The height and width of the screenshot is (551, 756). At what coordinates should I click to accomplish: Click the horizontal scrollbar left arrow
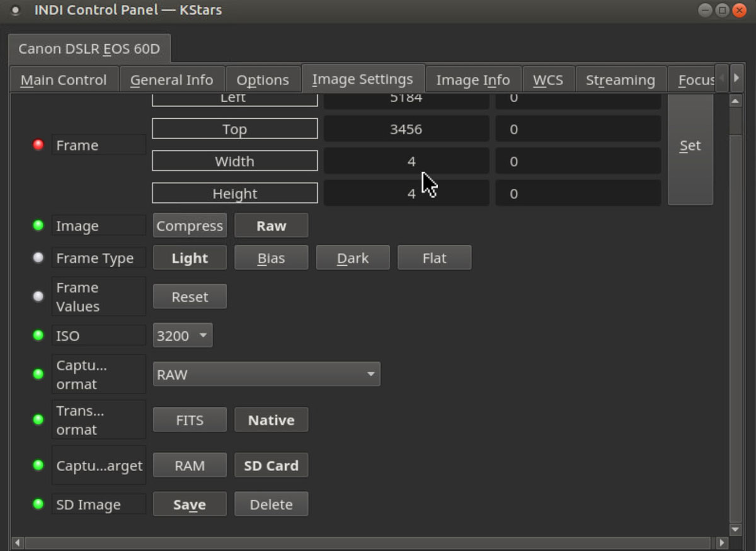tap(18, 543)
